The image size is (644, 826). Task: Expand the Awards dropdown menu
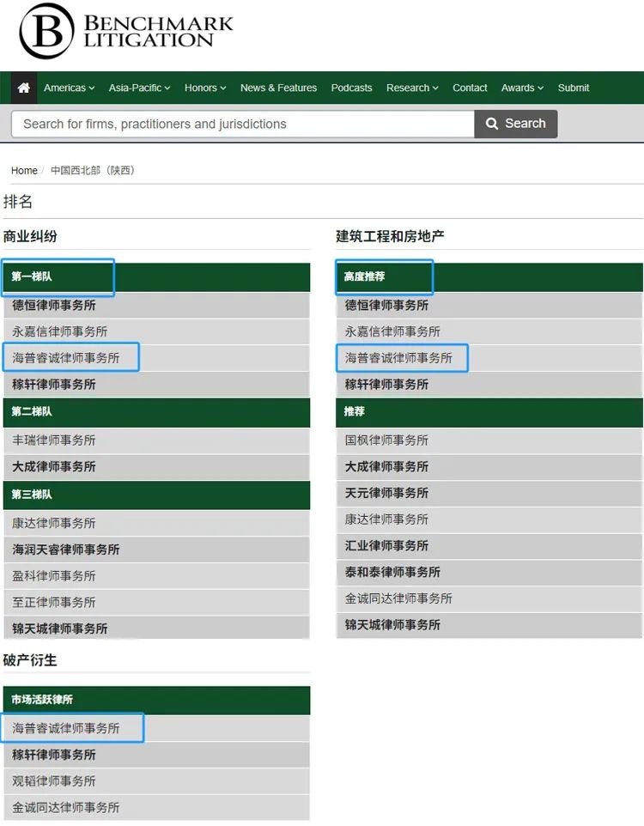pos(522,88)
